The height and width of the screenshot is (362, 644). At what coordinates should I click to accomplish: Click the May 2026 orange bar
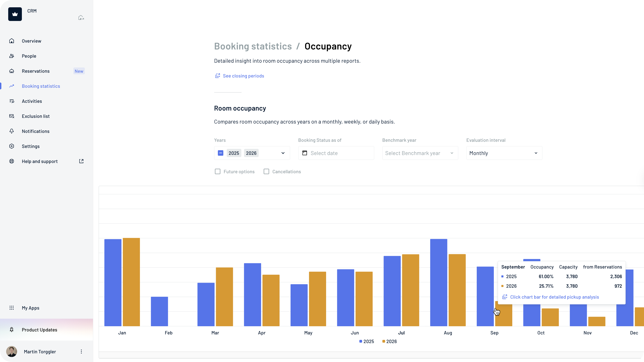[x=317, y=299]
